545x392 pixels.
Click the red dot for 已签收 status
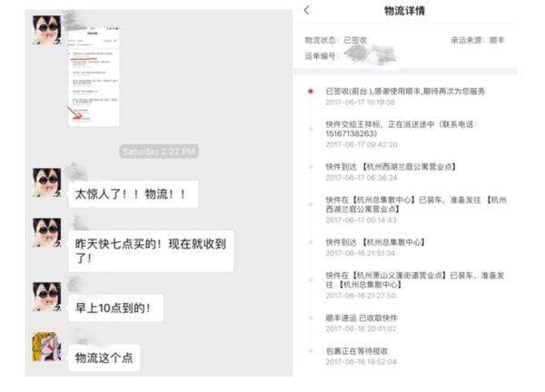pos(311,92)
